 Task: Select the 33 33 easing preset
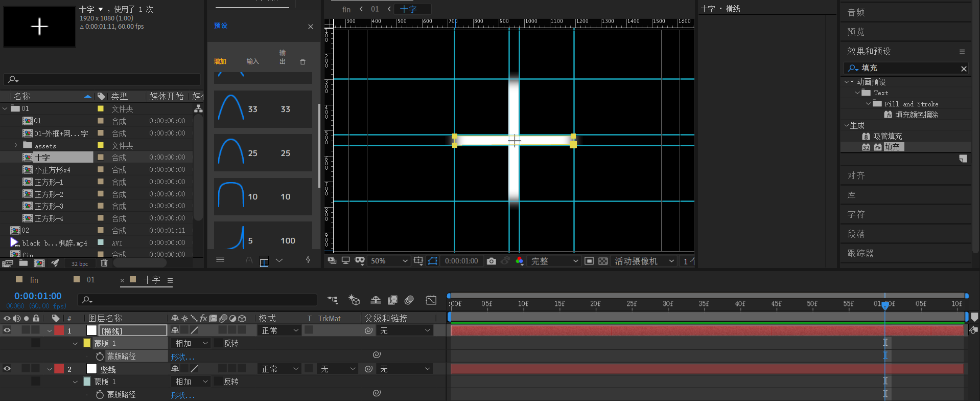(263, 109)
